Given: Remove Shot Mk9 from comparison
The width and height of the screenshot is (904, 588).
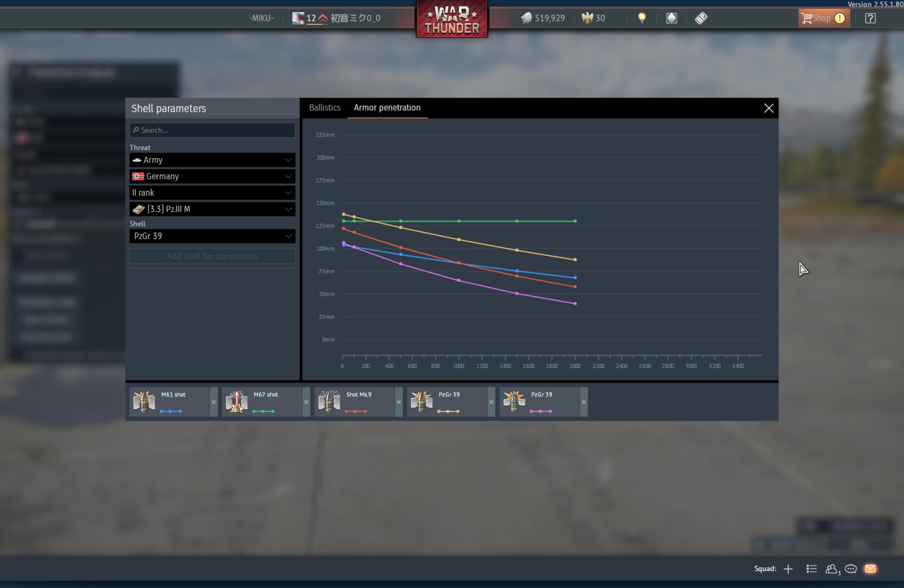Looking at the screenshot, I should tap(398, 402).
